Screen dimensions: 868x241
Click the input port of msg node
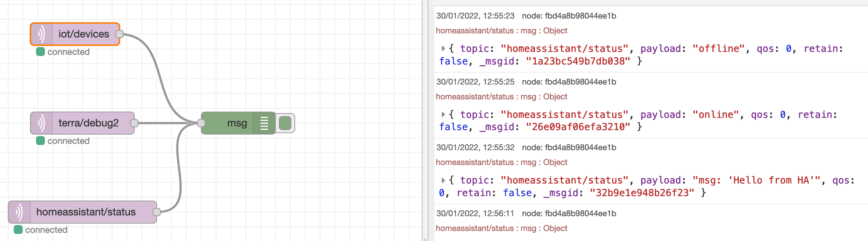[201, 123]
